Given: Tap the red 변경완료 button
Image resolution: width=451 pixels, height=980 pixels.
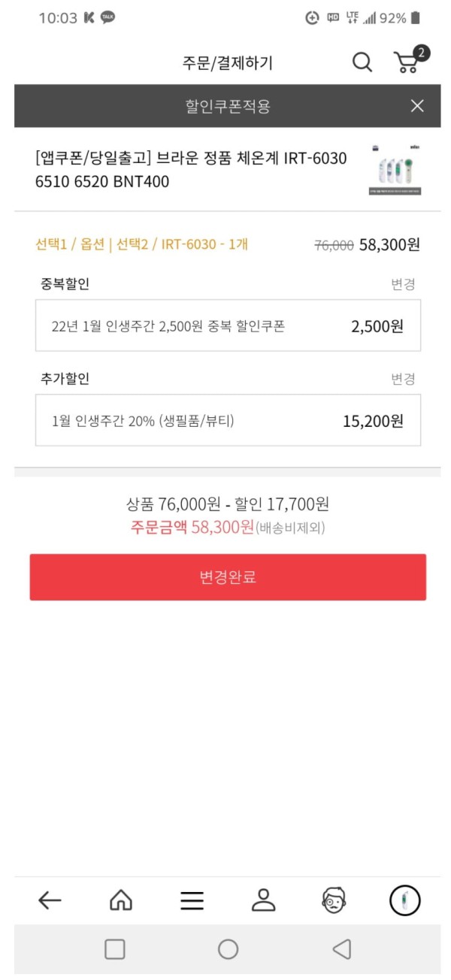Looking at the screenshot, I should click(x=228, y=577).
